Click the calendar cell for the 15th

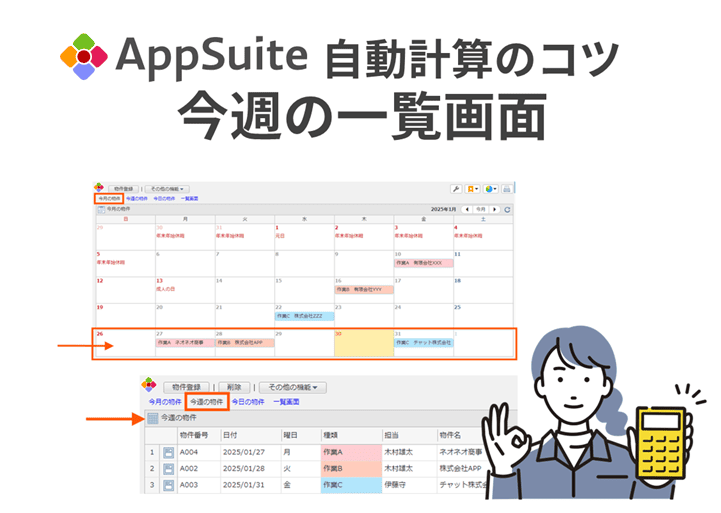point(304,290)
